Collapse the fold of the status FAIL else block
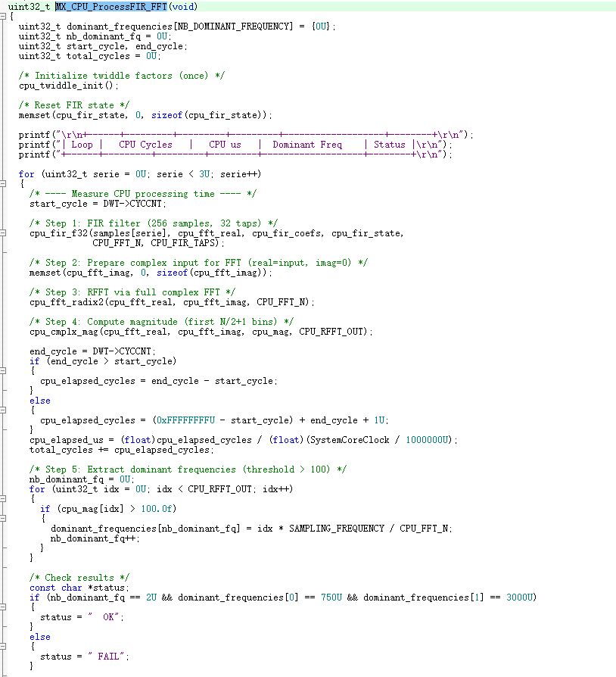 (x=2, y=646)
